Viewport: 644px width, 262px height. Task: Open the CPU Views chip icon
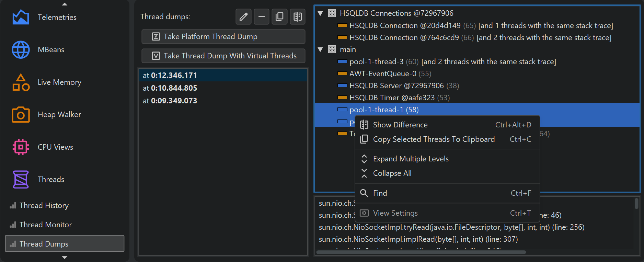point(21,147)
